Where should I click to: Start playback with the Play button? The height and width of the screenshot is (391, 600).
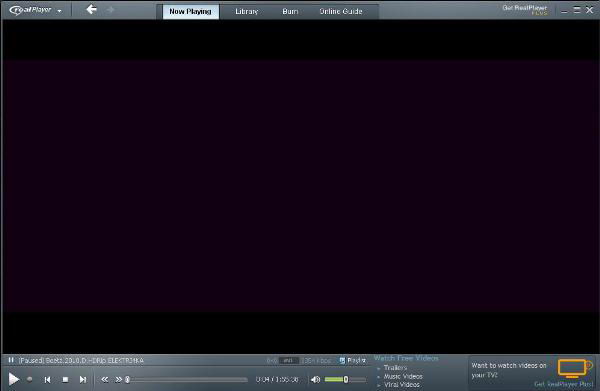(x=14, y=379)
